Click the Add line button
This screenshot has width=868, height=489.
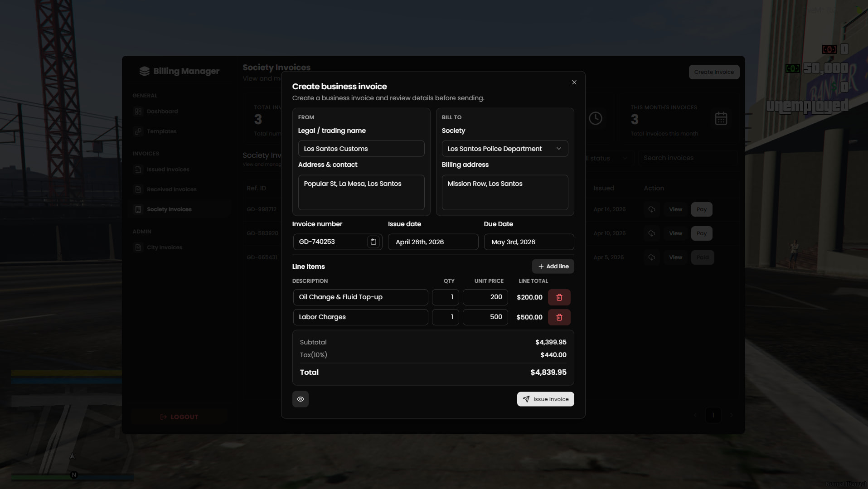(x=553, y=266)
